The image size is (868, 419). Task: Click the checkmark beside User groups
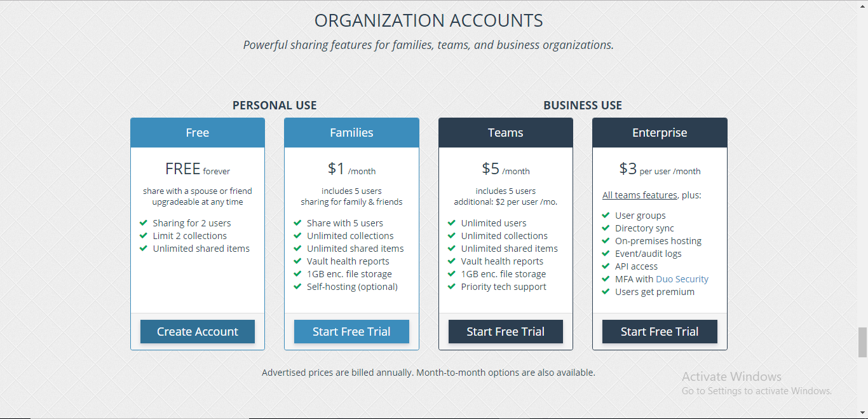coord(606,216)
